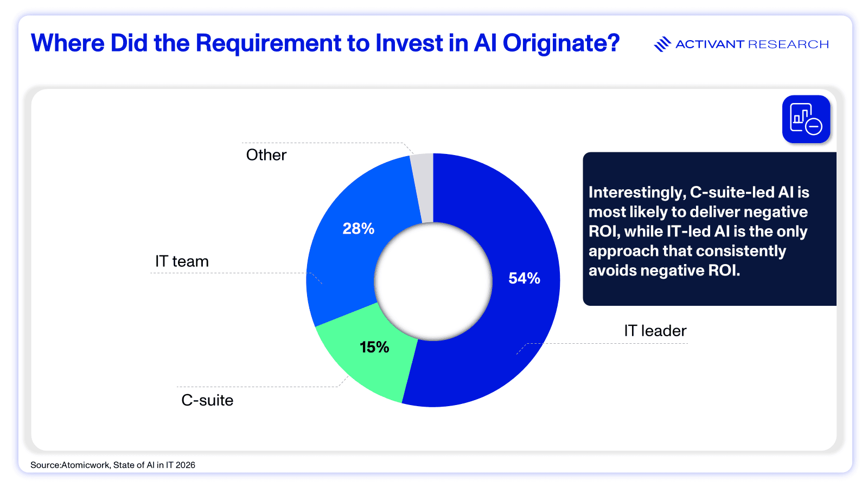Screen dimensions: 868x488
Task: Click the 54% value label
Action: (x=524, y=278)
